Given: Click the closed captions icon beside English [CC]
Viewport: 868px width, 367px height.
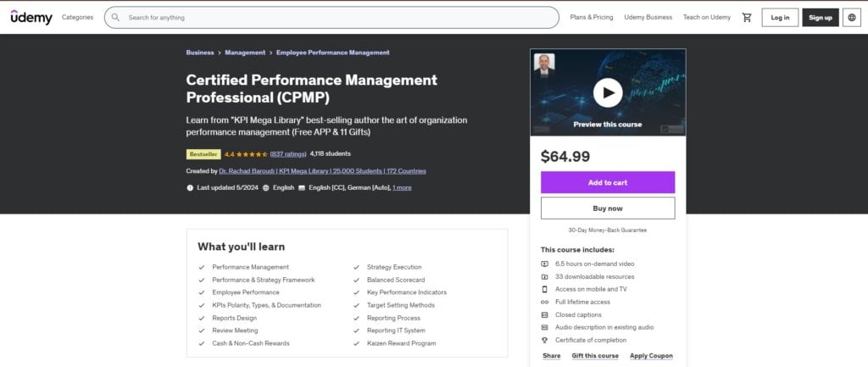Looking at the screenshot, I should (x=302, y=187).
